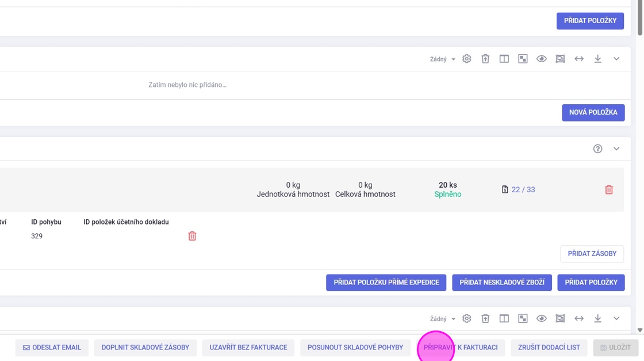This screenshot has width=644, height=361.
Task: Click the vertical scrollbar thumb
Action: 640,18
